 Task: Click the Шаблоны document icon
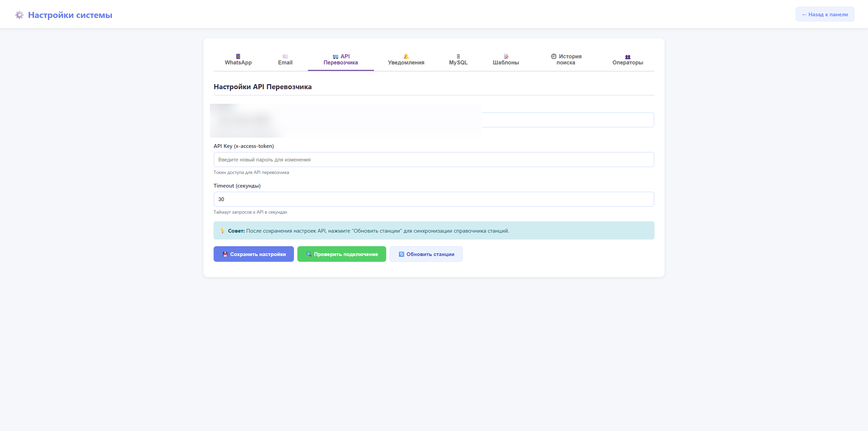coord(506,56)
